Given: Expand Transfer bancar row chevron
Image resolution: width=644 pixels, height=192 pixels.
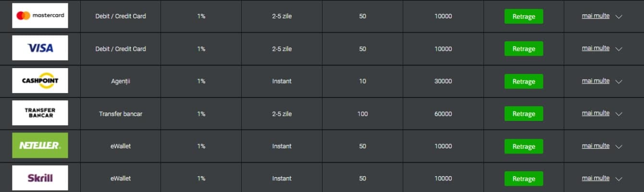Looking at the screenshot, I should pyautogui.click(x=619, y=114).
